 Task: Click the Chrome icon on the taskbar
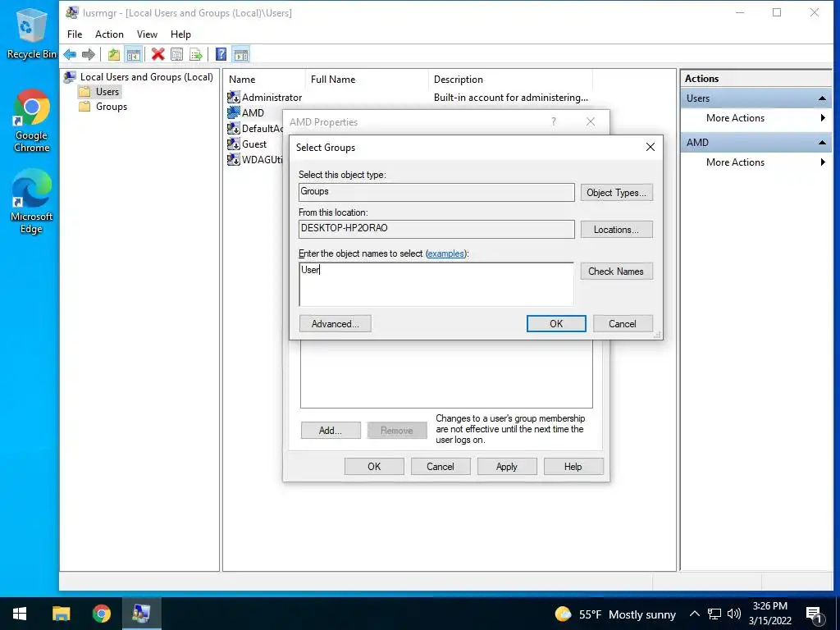point(101,614)
